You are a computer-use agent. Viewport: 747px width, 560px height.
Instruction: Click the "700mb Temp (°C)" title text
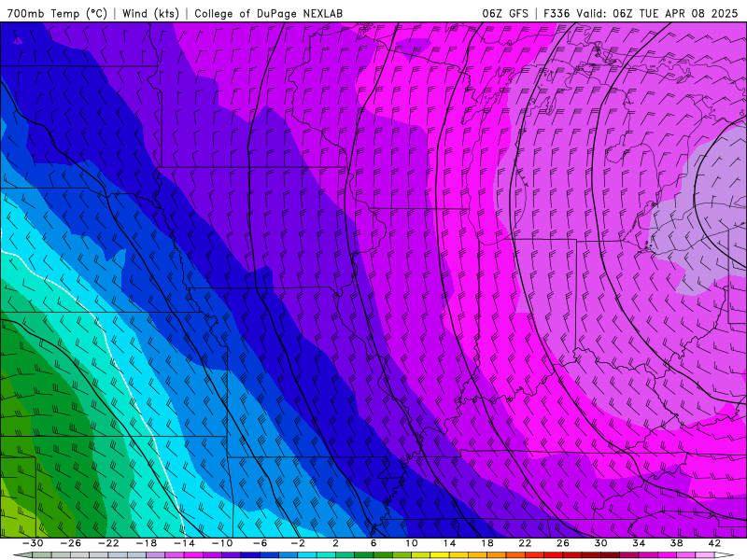[x=57, y=13]
